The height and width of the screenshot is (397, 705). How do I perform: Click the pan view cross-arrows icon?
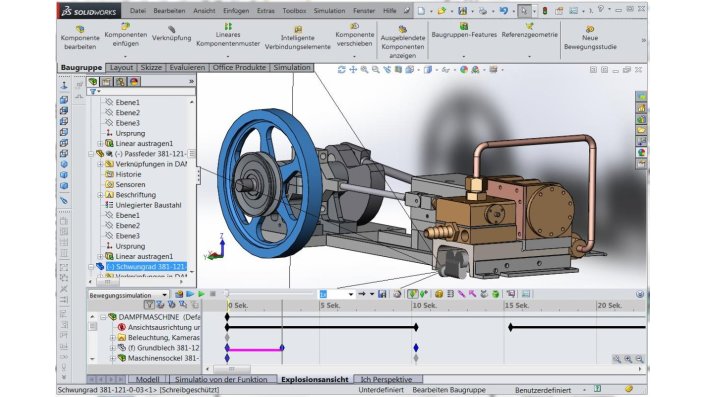(x=353, y=70)
